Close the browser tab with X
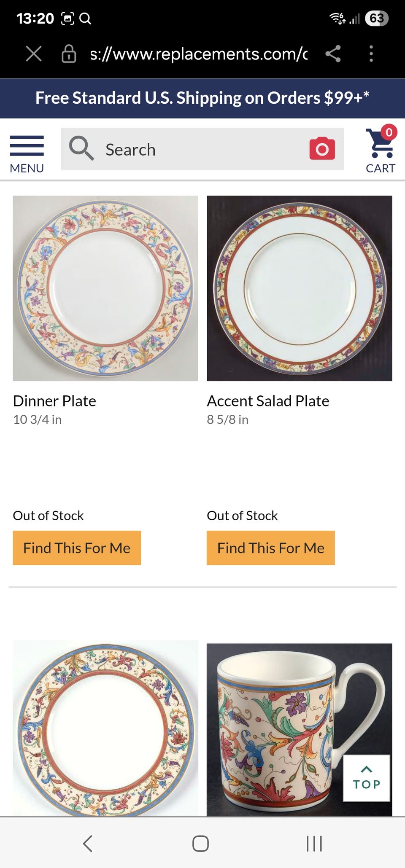The image size is (405, 868). (34, 54)
